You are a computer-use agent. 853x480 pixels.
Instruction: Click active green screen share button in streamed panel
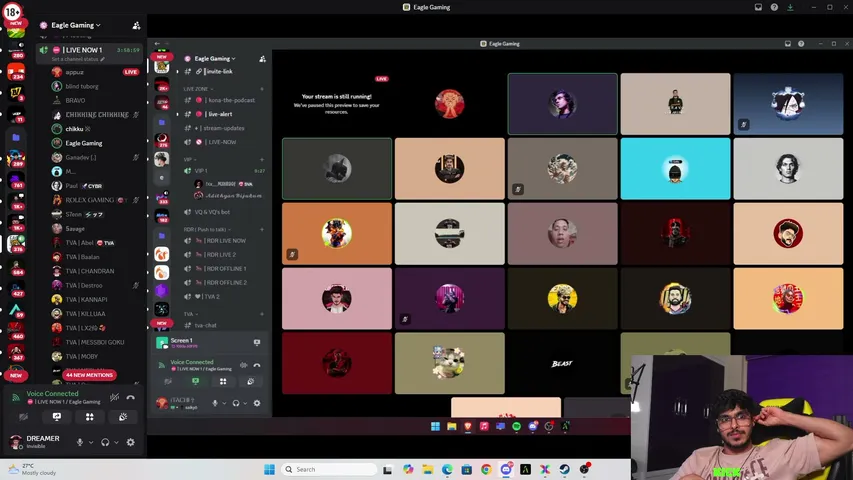[x=195, y=381]
